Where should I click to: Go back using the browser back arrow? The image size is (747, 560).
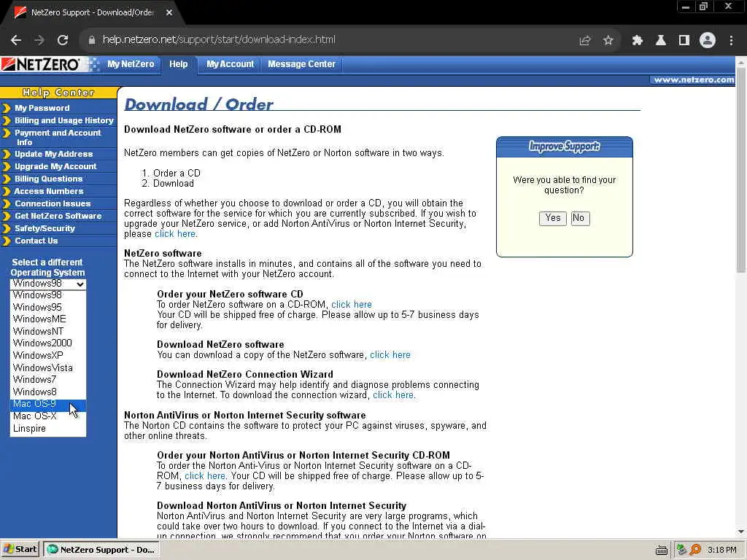click(16, 40)
